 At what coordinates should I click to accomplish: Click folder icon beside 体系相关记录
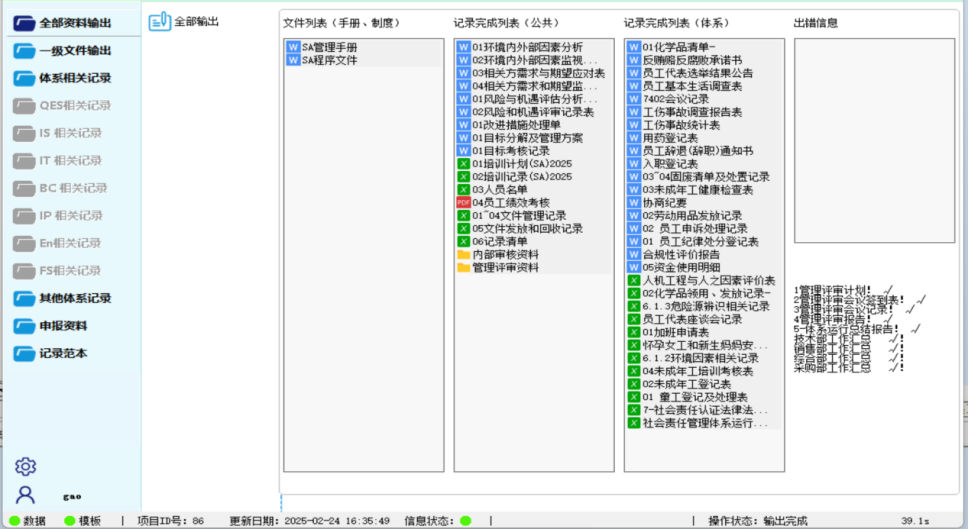click(x=24, y=78)
